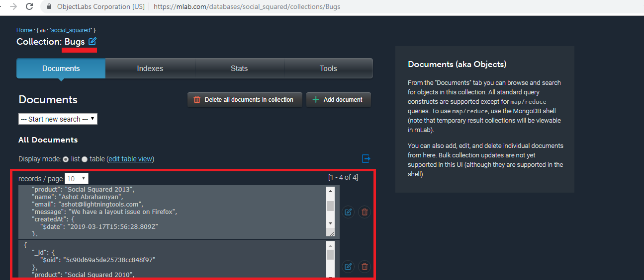
Task: Click the export icon above records list
Action: pyautogui.click(x=366, y=159)
